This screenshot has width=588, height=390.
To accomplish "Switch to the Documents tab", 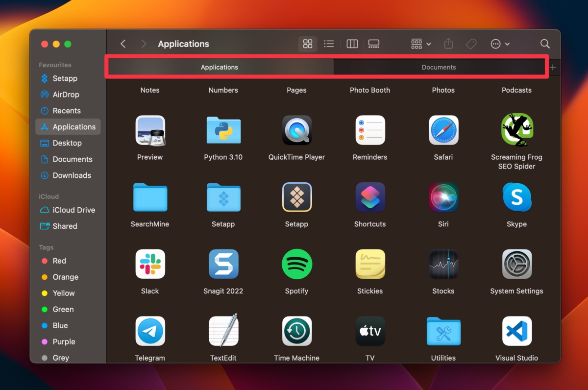I will (439, 67).
